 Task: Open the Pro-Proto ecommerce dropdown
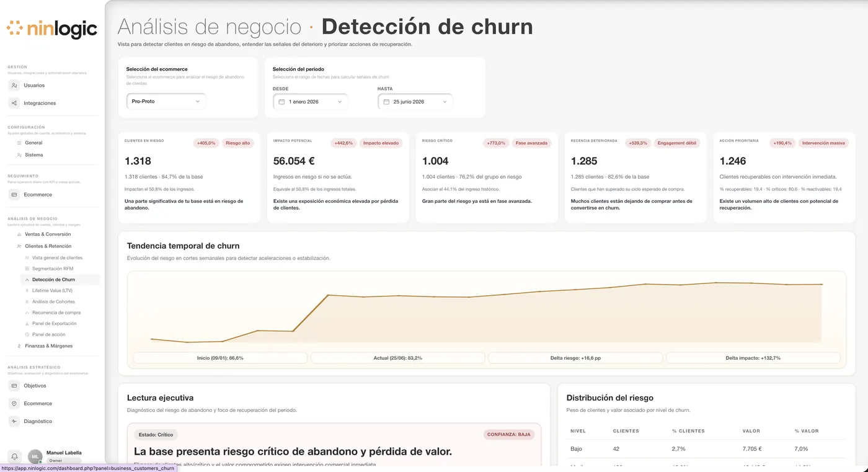coord(166,101)
